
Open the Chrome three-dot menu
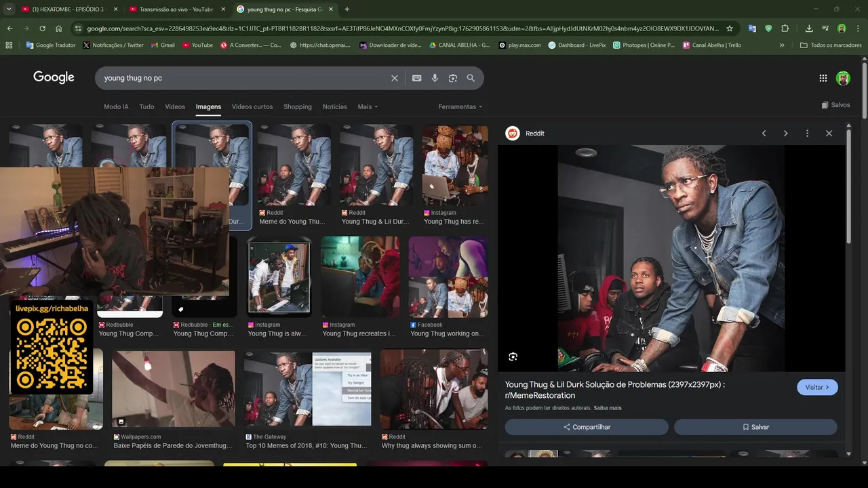click(x=858, y=28)
